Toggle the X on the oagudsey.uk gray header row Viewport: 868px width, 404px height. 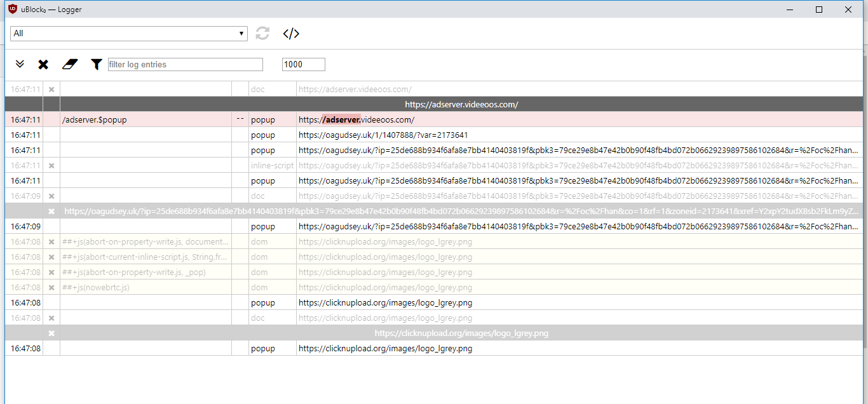tap(51, 211)
